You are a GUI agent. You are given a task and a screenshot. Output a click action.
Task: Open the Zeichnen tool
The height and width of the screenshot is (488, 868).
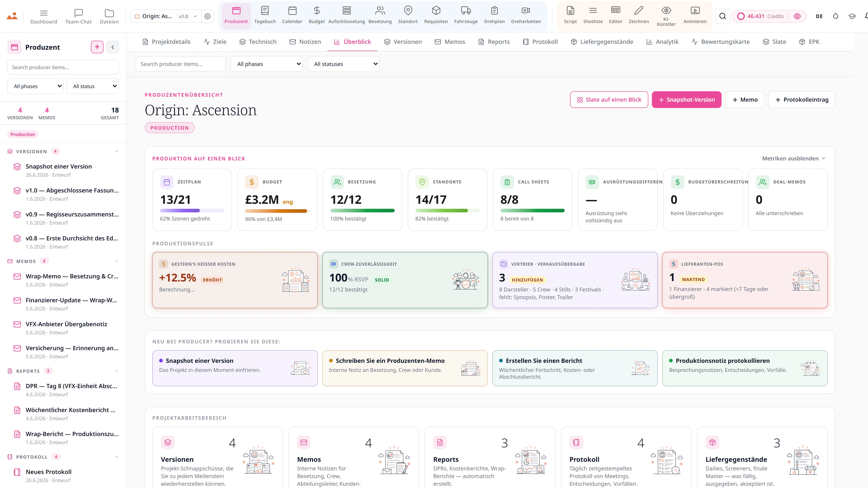pyautogui.click(x=639, y=16)
